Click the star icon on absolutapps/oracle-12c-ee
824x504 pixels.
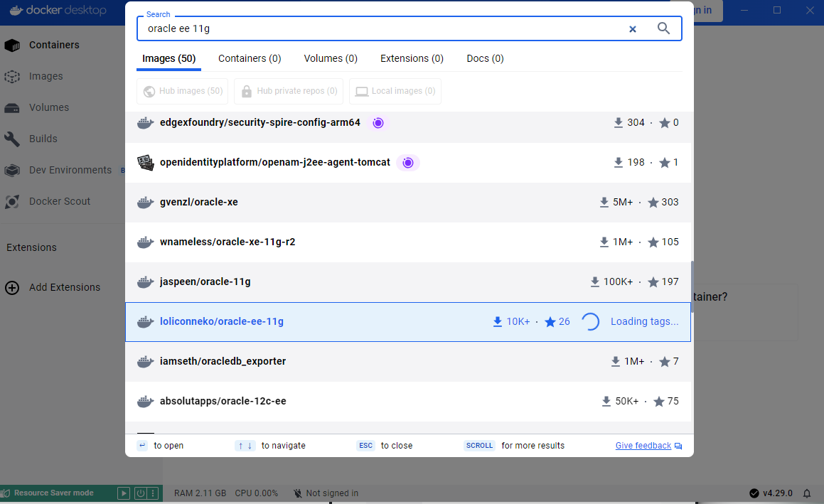(658, 402)
